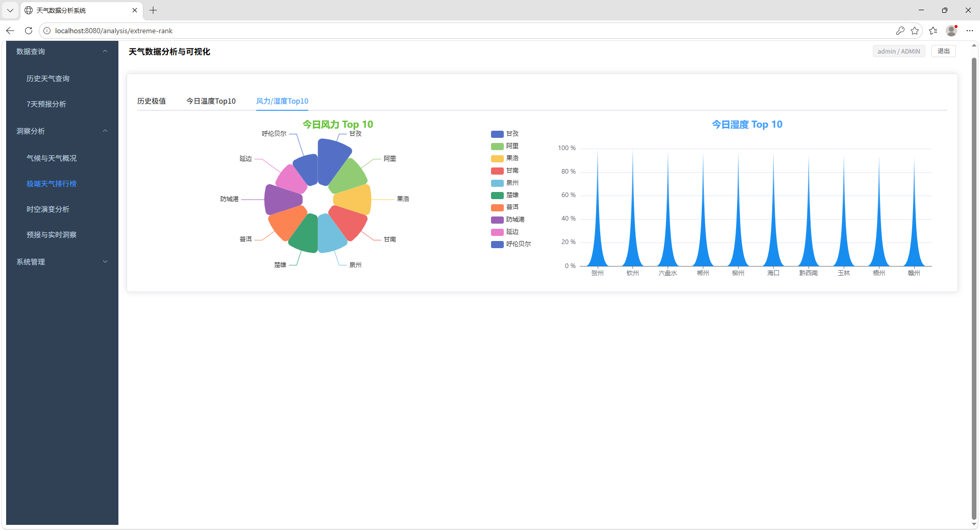Click the browser back arrow icon

coord(10,31)
